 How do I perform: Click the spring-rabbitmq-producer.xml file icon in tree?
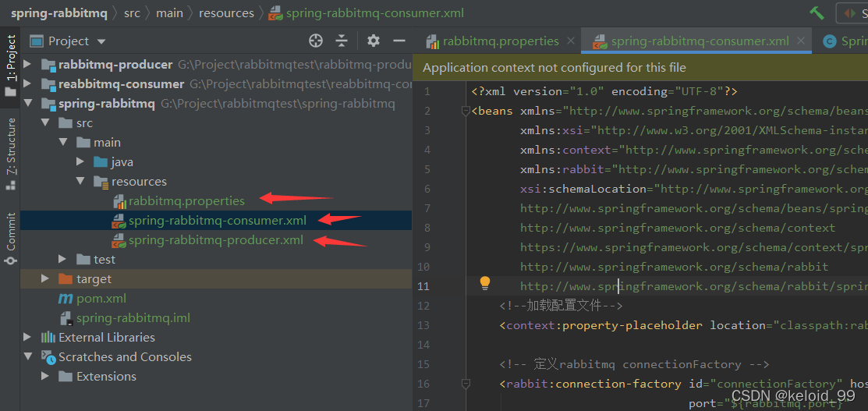pyautogui.click(x=119, y=240)
